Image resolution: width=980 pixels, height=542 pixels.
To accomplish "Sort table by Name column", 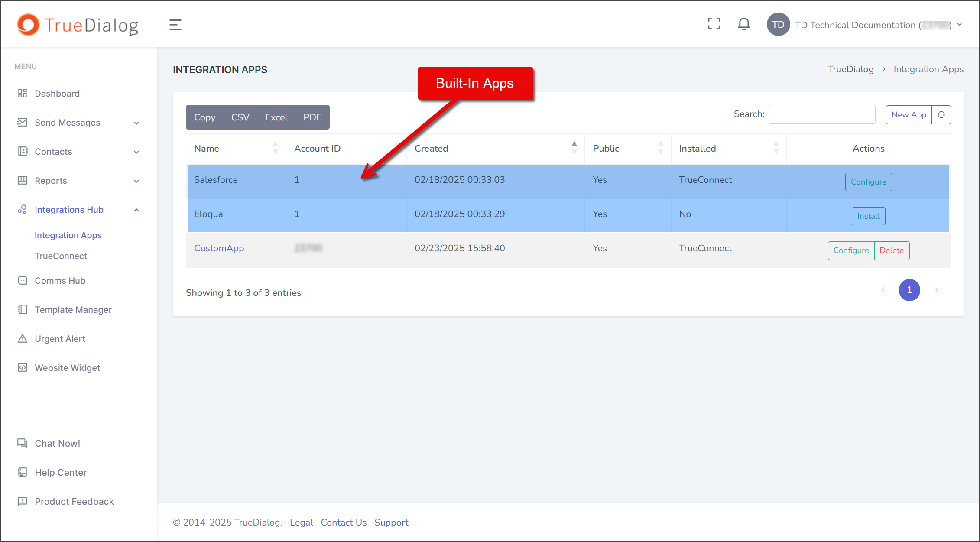I will [x=236, y=149].
